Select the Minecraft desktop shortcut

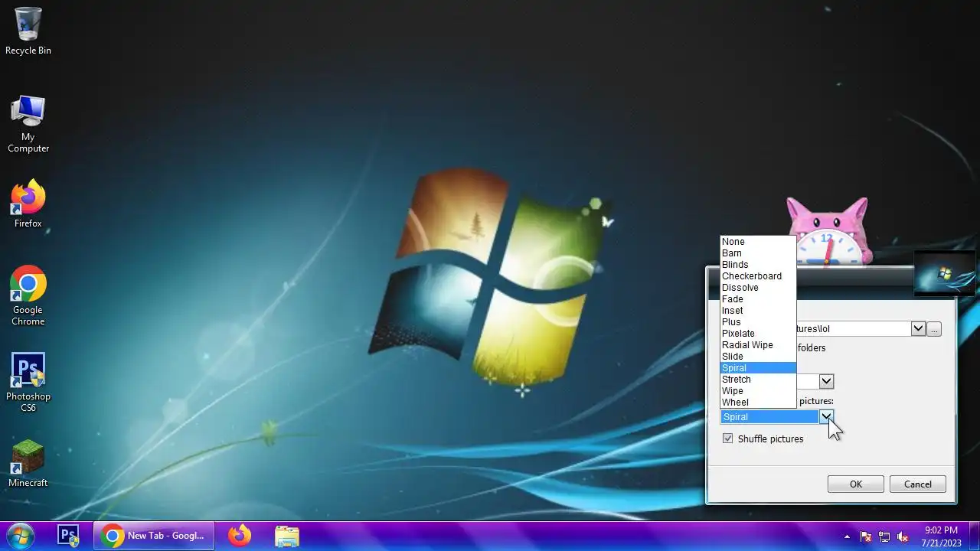(28, 465)
